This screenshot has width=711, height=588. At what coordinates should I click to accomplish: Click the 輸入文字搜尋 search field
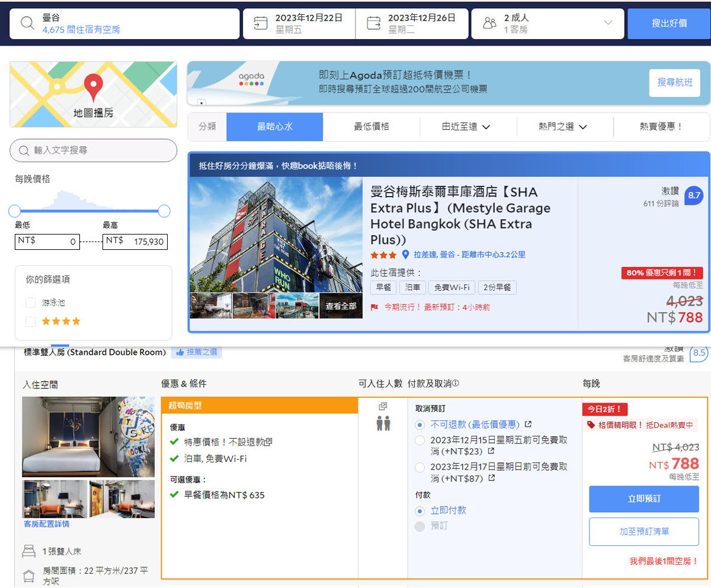pos(94,150)
